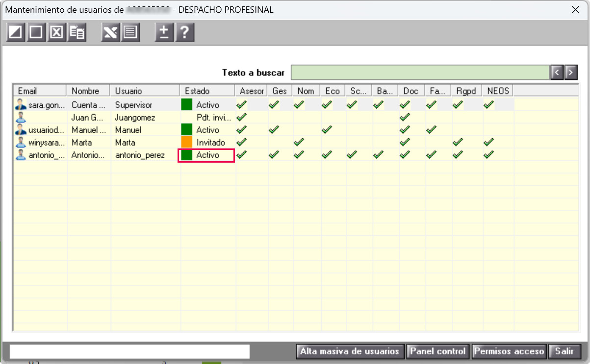Click the plus-minus toolbar icon
The height and width of the screenshot is (364, 590).
click(164, 32)
